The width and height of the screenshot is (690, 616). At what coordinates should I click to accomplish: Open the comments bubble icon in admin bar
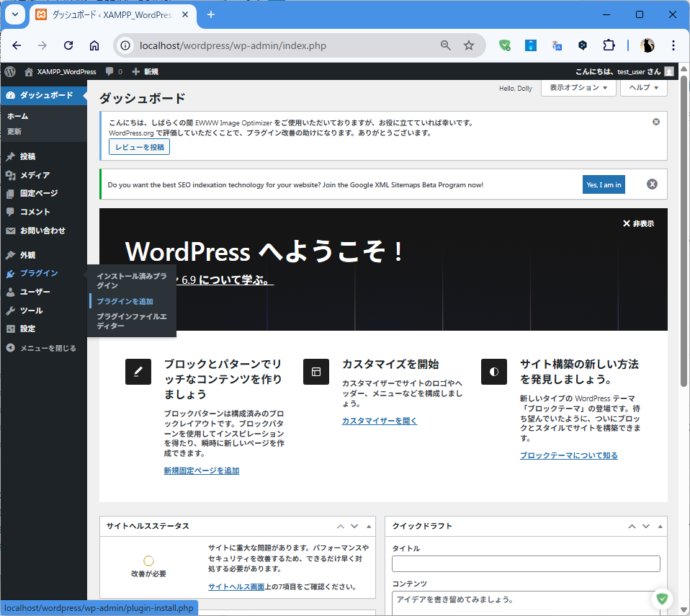click(x=109, y=71)
